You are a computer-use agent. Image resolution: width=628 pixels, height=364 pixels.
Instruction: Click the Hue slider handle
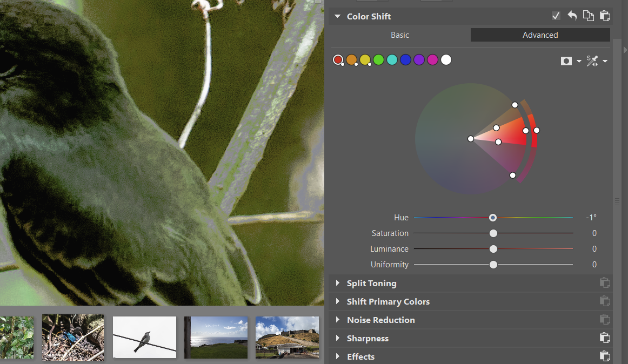[x=492, y=218]
